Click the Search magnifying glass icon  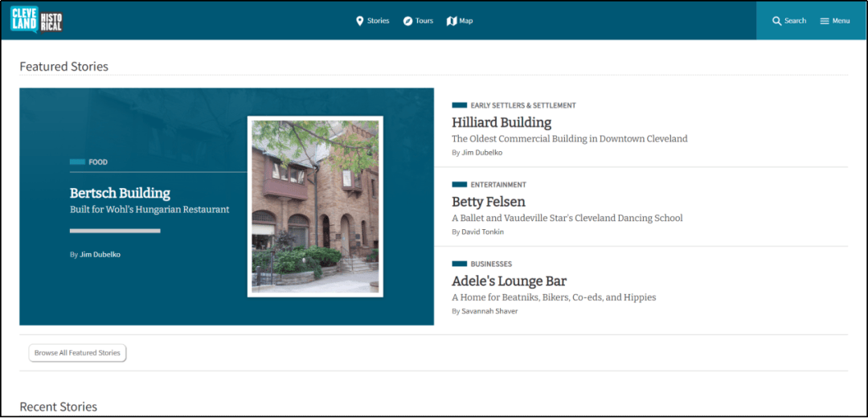coord(777,21)
